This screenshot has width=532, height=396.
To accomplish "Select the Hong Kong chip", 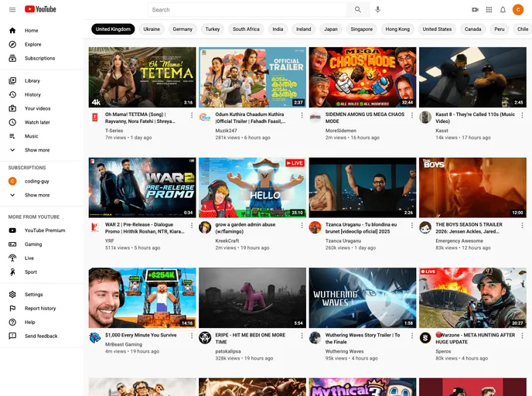I will [x=397, y=29].
